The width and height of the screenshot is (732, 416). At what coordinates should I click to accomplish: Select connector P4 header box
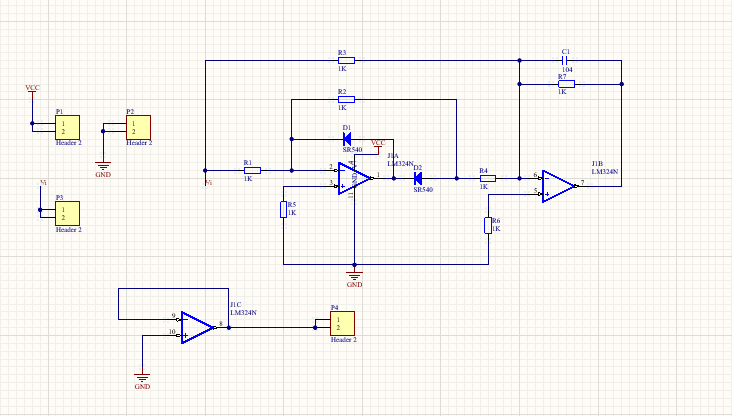click(342, 324)
